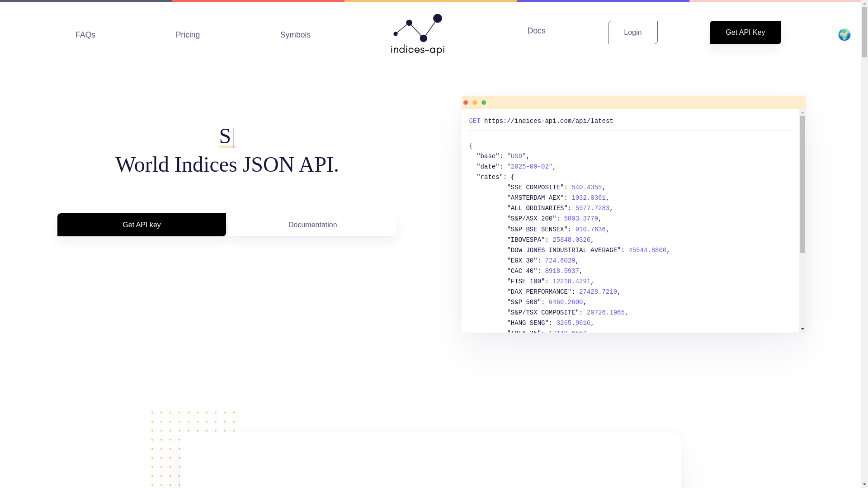Click the GET method label
The height and width of the screenshot is (488, 868).
(474, 121)
